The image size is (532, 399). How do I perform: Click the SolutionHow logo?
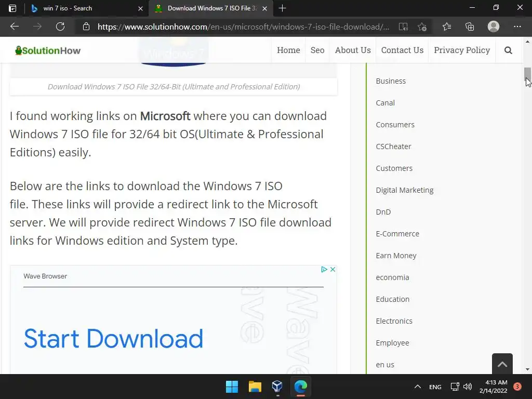(x=48, y=50)
